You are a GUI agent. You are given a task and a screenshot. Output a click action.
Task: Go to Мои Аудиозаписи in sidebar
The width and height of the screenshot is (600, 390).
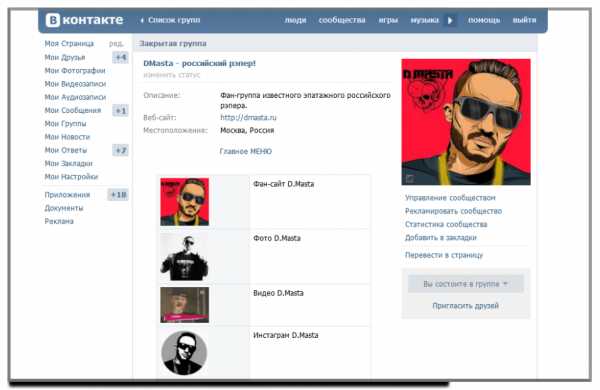point(75,97)
